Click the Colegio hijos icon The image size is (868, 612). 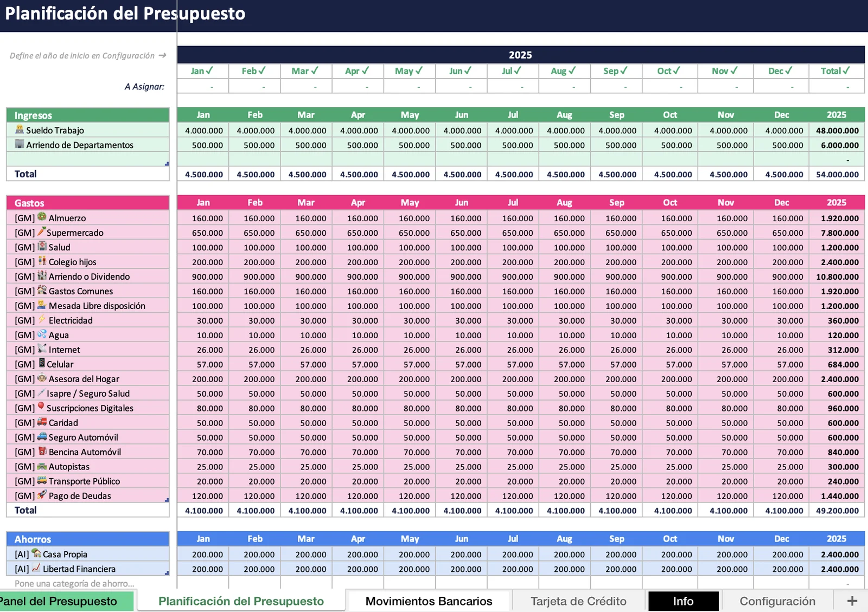[42, 261]
